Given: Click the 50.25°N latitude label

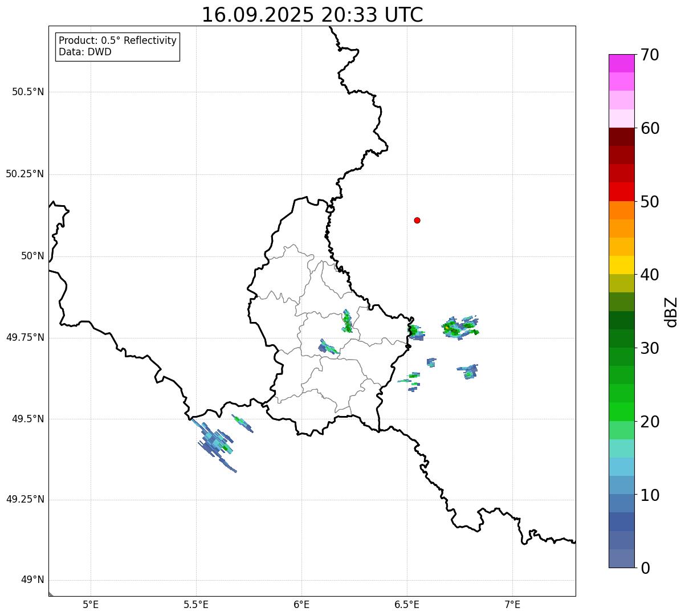Looking at the screenshot, I should point(25,174).
